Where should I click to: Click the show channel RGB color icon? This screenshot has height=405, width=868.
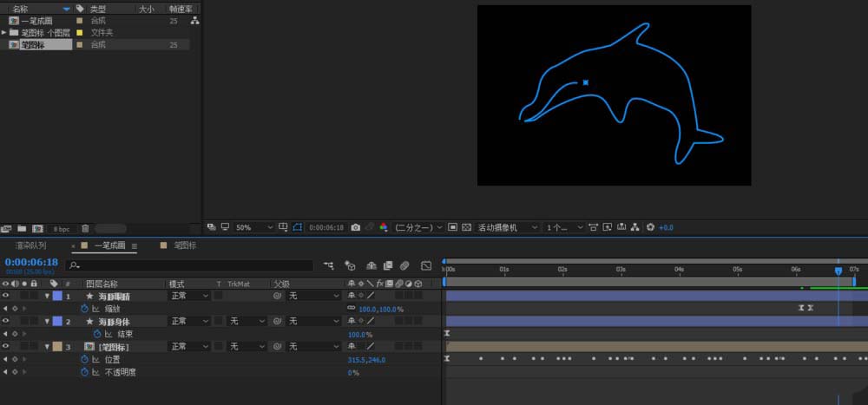click(x=383, y=227)
